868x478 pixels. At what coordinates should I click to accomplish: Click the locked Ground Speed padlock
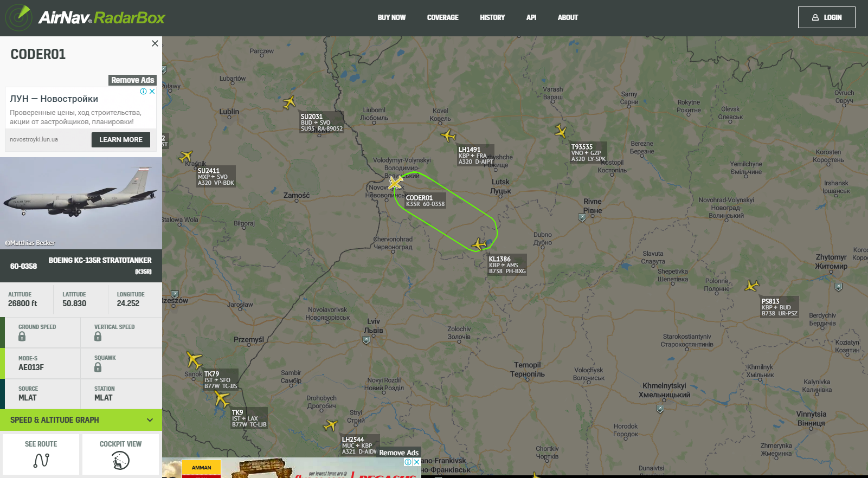[x=22, y=337]
